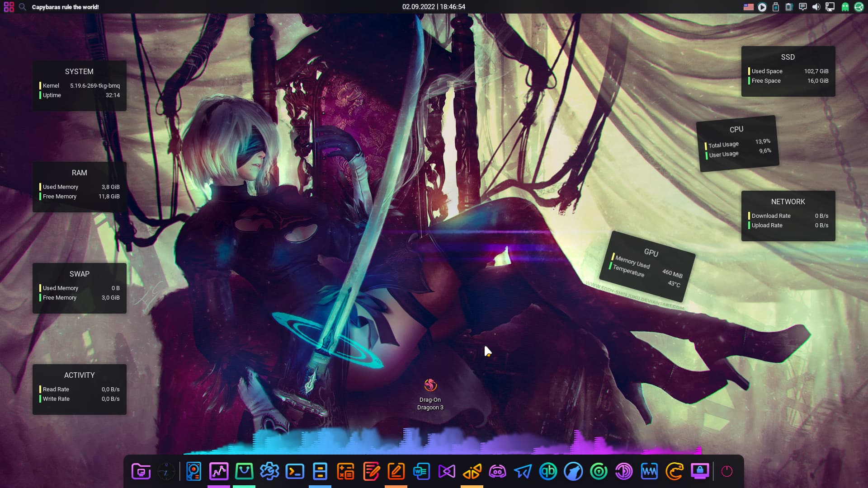Click CPU Total Usage value '13,9%'
The image size is (868, 488).
click(x=763, y=141)
